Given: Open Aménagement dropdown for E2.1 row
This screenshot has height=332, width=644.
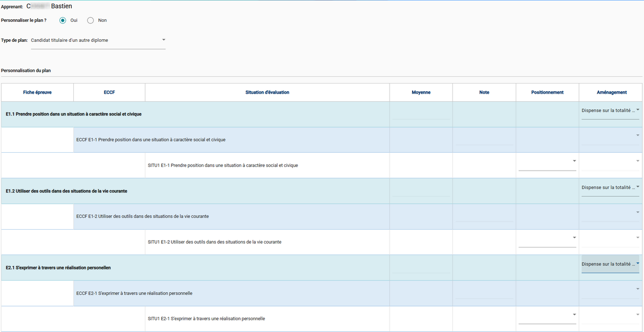Looking at the screenshot, I should click(610, 264).
